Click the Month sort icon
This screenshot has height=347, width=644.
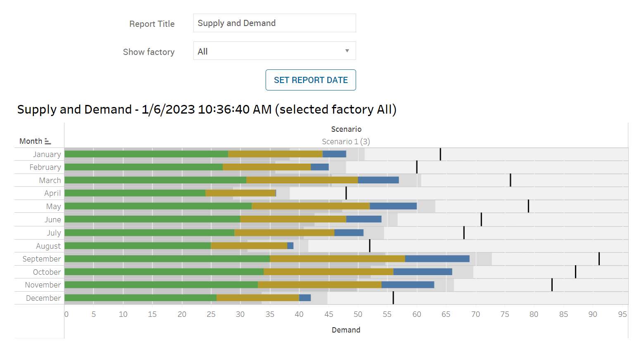point(48,141)
